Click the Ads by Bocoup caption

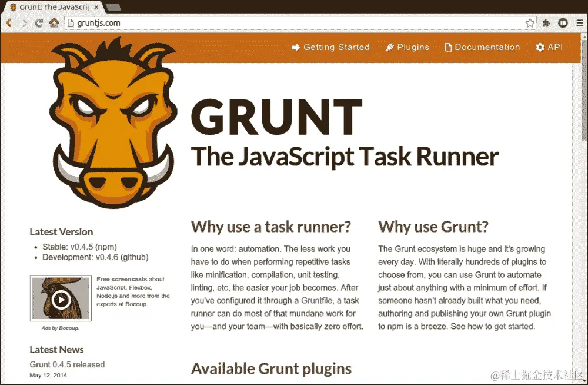tap(61, 328)
